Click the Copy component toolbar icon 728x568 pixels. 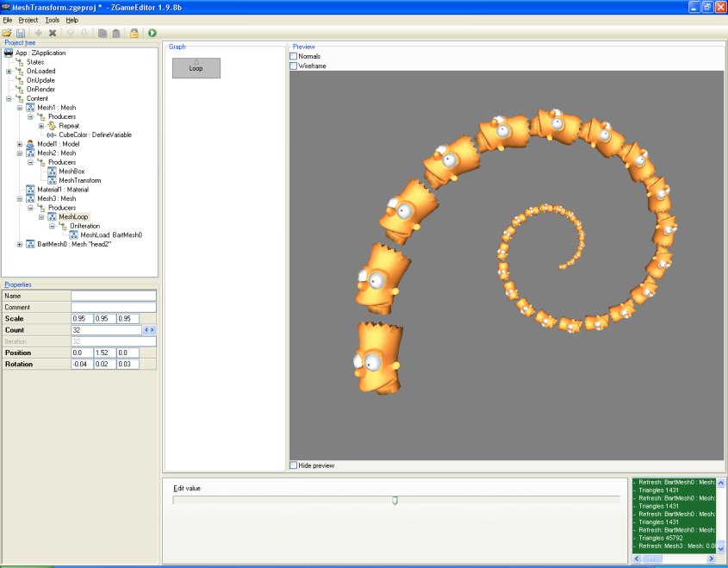tap(103, 33)
